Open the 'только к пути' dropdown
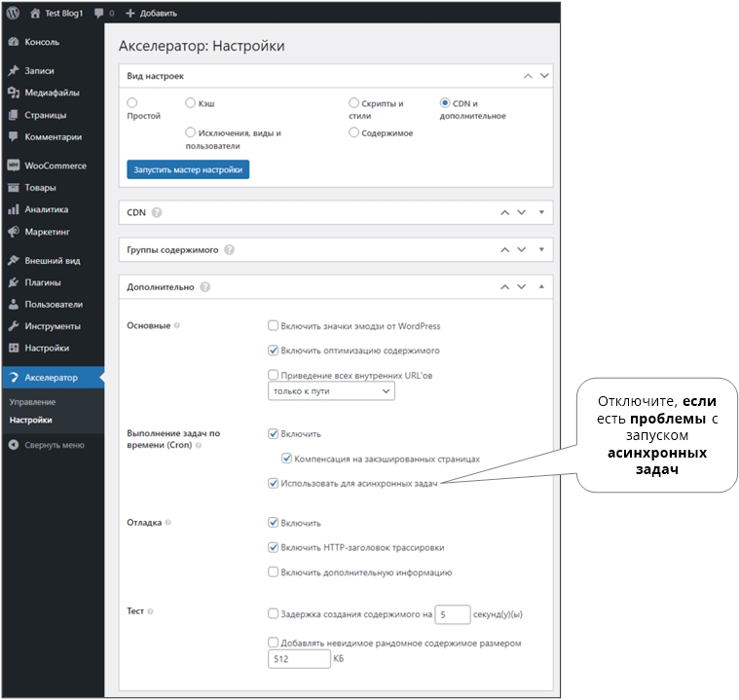Screen dimensions: 739x700 point(331,391)
